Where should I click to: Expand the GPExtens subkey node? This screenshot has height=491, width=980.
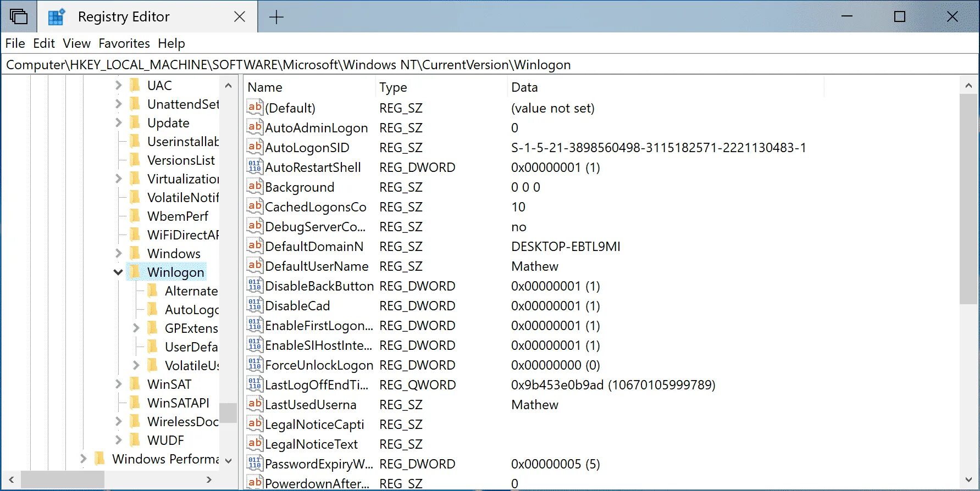pyautogui.click(x=136, y=328)
